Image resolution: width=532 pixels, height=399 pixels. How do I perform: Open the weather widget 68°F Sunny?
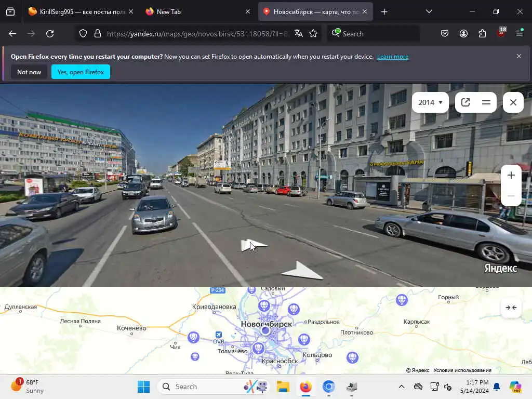[28, 387]
